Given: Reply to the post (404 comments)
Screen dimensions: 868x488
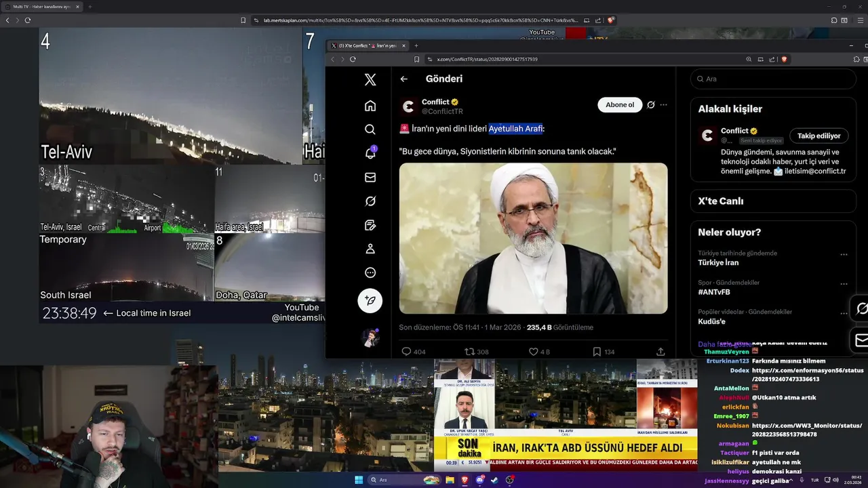Looking at the screenshot, I should 413,352.
